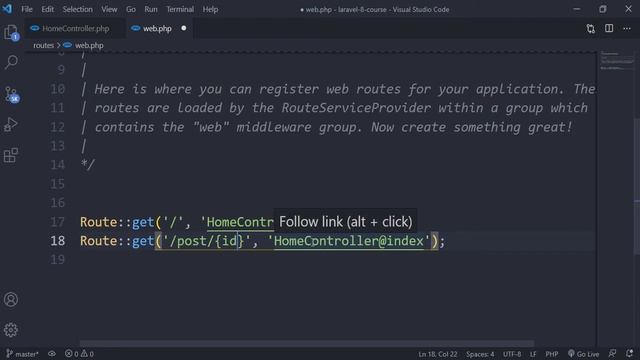Screen dimensions: 640x360
Task: Open the Selection menu
Action: point(78,9)
